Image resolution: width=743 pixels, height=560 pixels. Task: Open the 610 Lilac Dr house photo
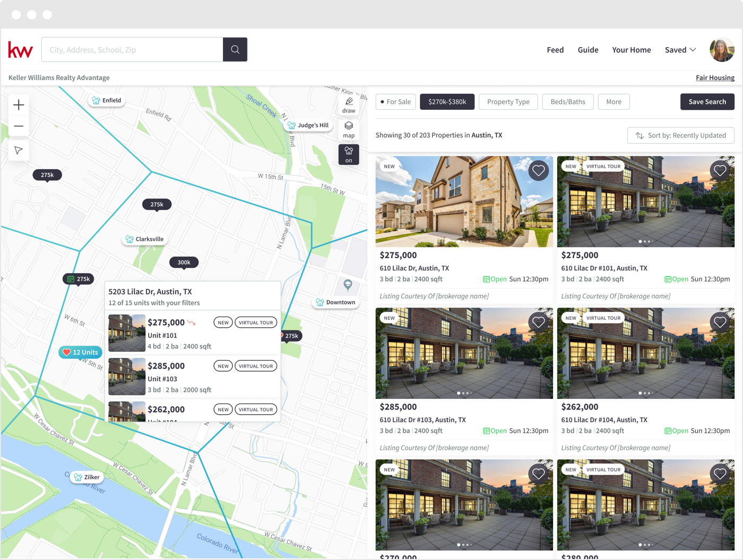coord(464,202)
